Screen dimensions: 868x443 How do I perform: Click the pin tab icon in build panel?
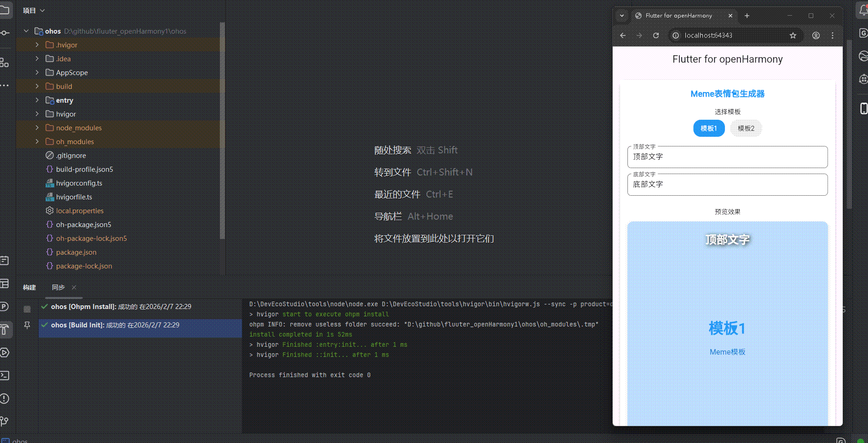pos(27,325)
